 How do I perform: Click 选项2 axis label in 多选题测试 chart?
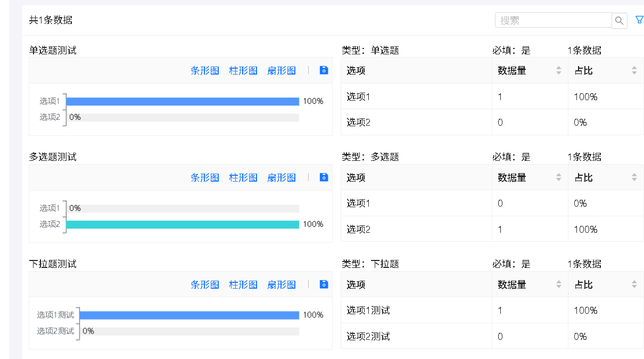pos(49,224)
